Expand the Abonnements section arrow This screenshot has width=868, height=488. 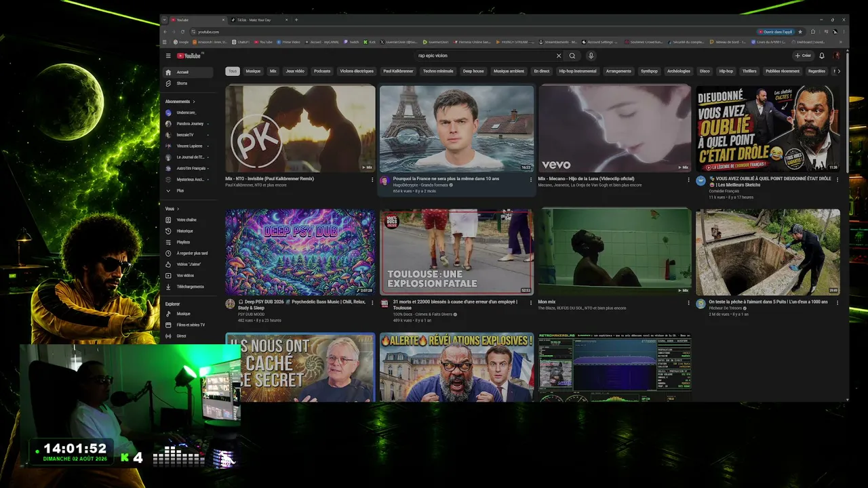click(194, 102)
